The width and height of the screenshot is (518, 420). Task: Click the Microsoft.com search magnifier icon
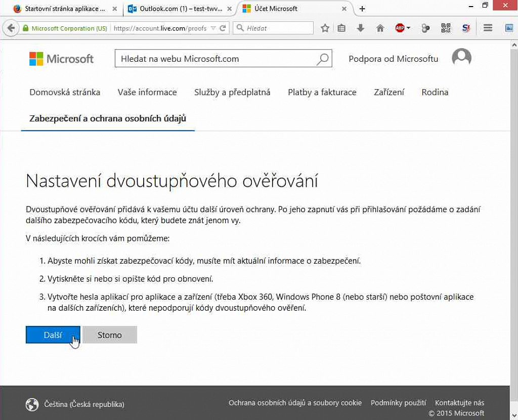(323, 59)
